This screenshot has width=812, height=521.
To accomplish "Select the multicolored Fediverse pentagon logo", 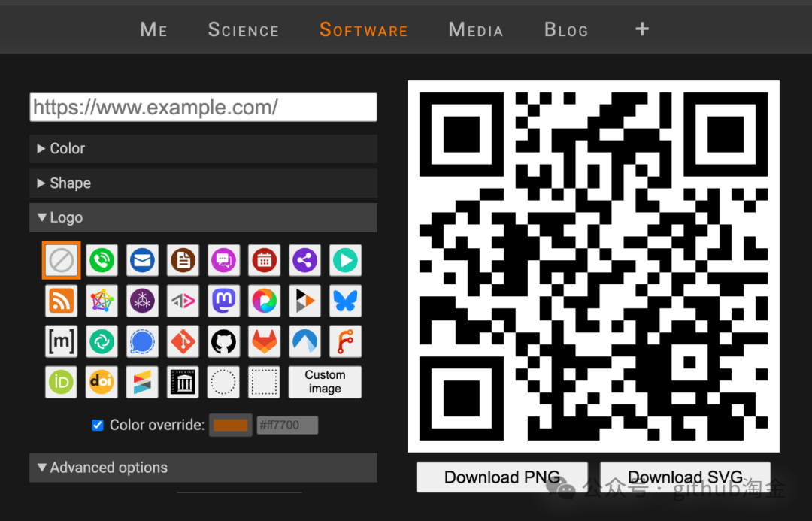I will 101,301.
